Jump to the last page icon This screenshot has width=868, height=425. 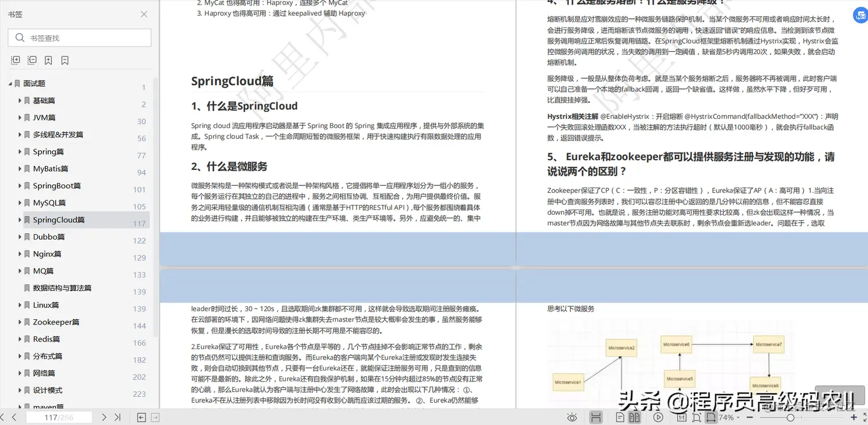pyautogui.click(x=118, y=418)
